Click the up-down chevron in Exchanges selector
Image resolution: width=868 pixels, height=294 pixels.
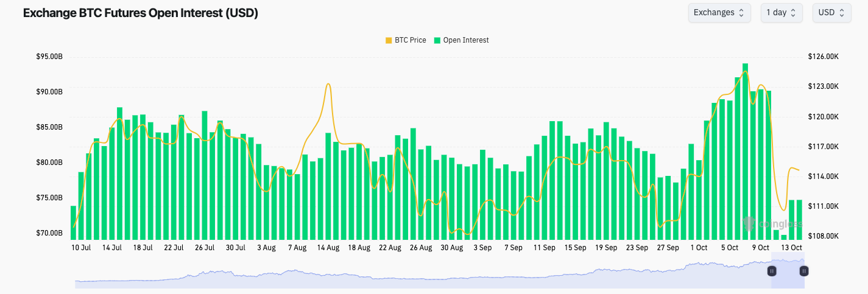[741, 13]
